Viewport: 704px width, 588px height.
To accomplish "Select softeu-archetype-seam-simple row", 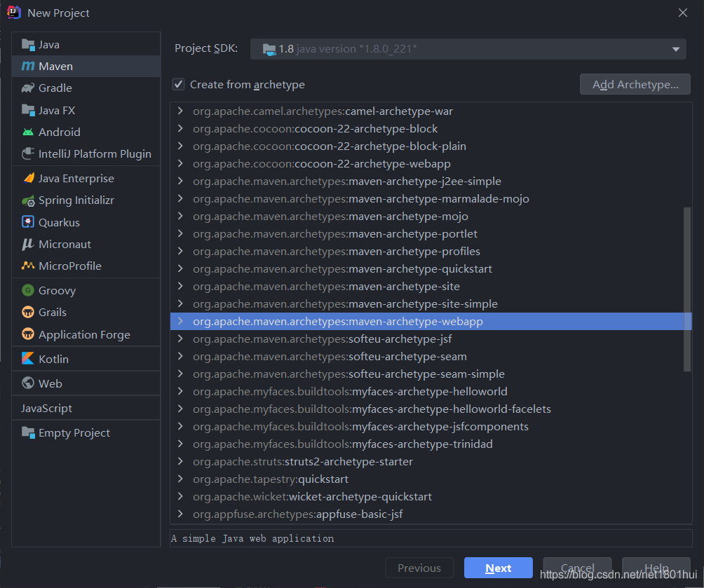I will click(x=431, y=374).
